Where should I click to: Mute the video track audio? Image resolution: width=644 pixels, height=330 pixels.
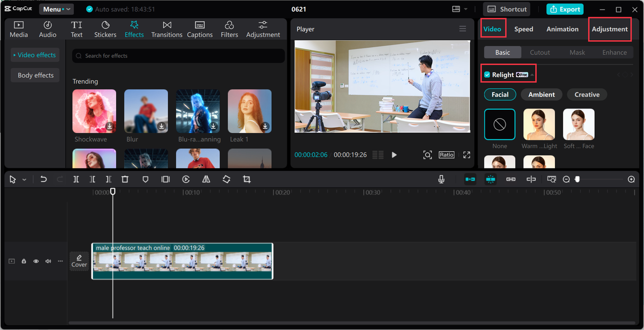click(x=48, y=262)
